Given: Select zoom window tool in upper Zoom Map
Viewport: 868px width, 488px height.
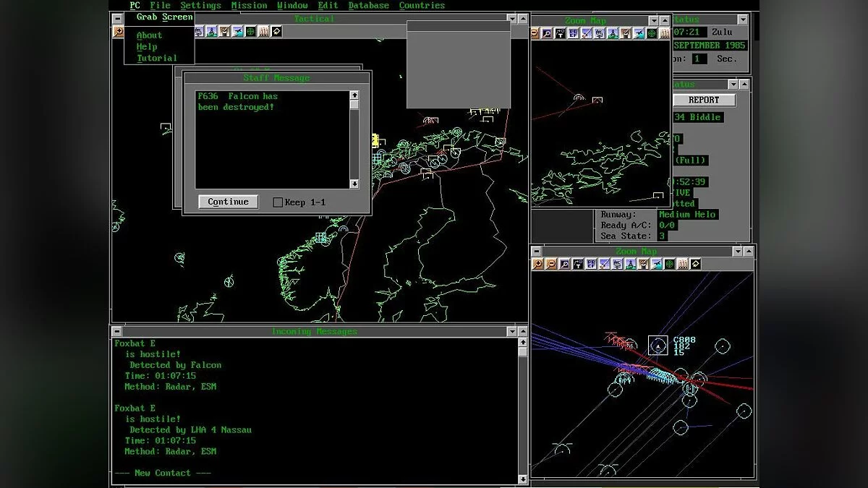Looking at the screenshot, I should pos(547,33).
